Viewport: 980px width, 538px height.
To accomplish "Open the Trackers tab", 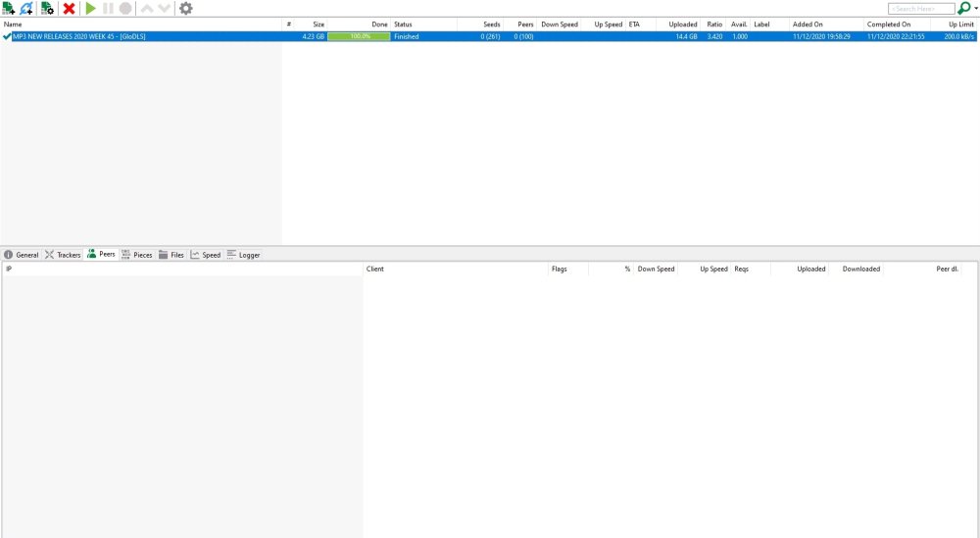I will (x=63, y=255).
